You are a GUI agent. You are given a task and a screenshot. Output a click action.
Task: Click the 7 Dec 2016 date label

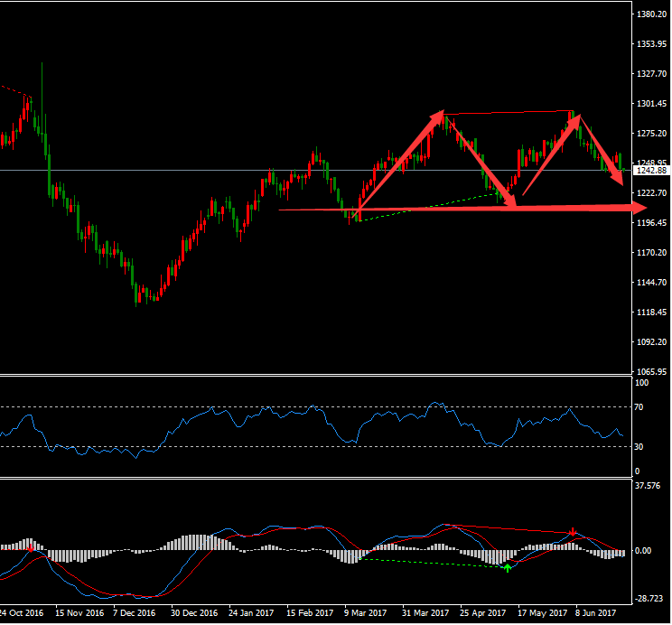(135, 613)
